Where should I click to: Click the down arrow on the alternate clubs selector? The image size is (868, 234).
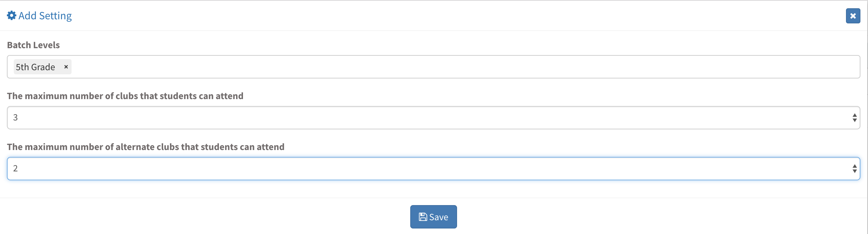855,171
